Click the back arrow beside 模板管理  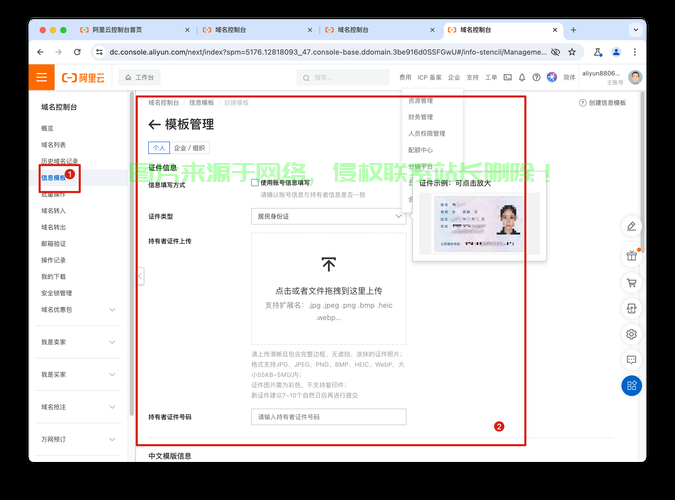[x=154, y=125]
